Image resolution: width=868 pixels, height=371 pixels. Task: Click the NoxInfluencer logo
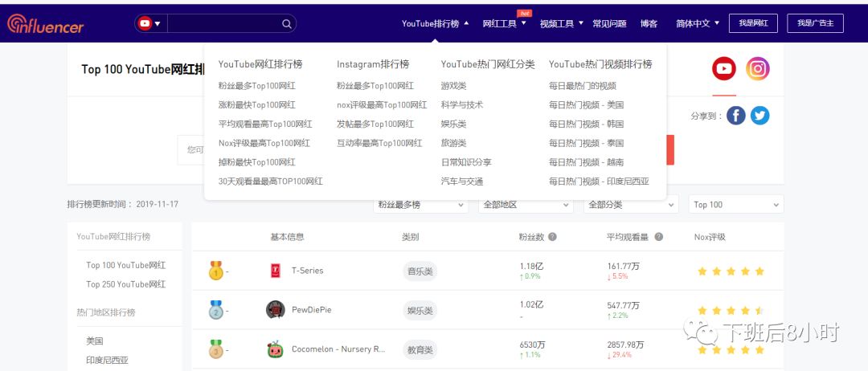coord(45,23)
